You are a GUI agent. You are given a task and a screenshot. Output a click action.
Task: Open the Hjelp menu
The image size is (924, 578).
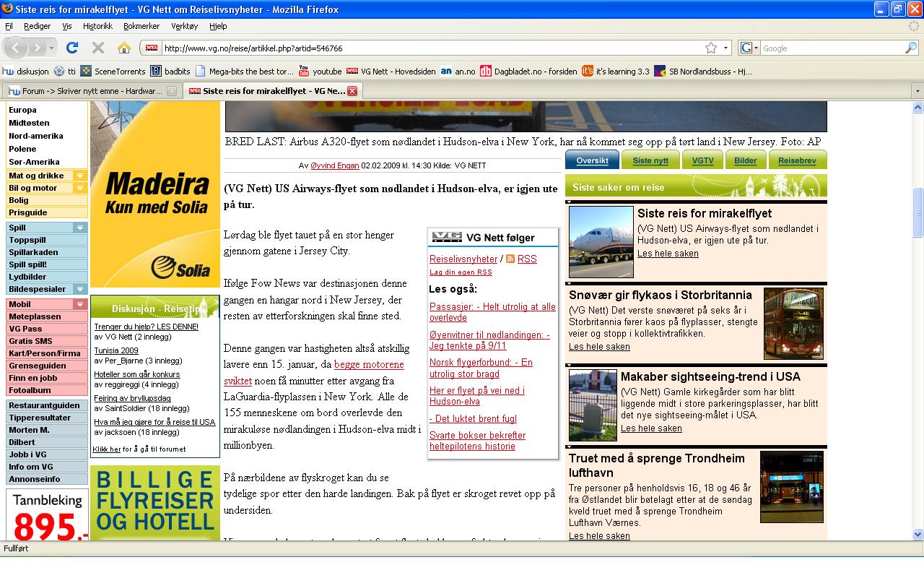pyautogui.click(x=218, y=26)
